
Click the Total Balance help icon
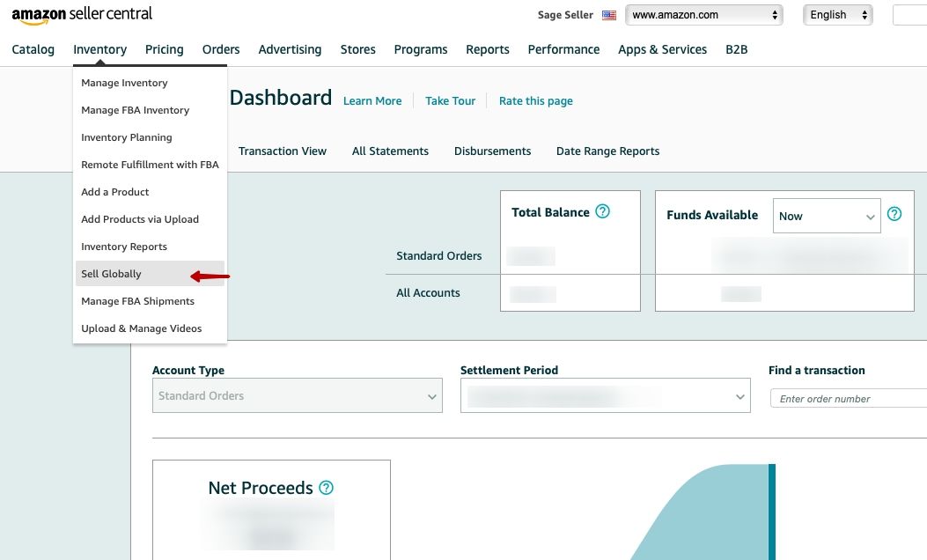pos(602,211)
